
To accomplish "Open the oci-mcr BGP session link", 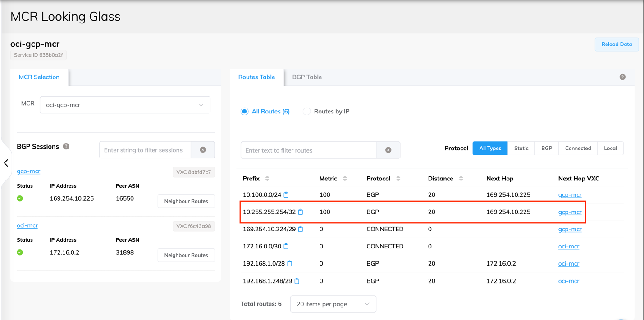I will pos(27,225).
